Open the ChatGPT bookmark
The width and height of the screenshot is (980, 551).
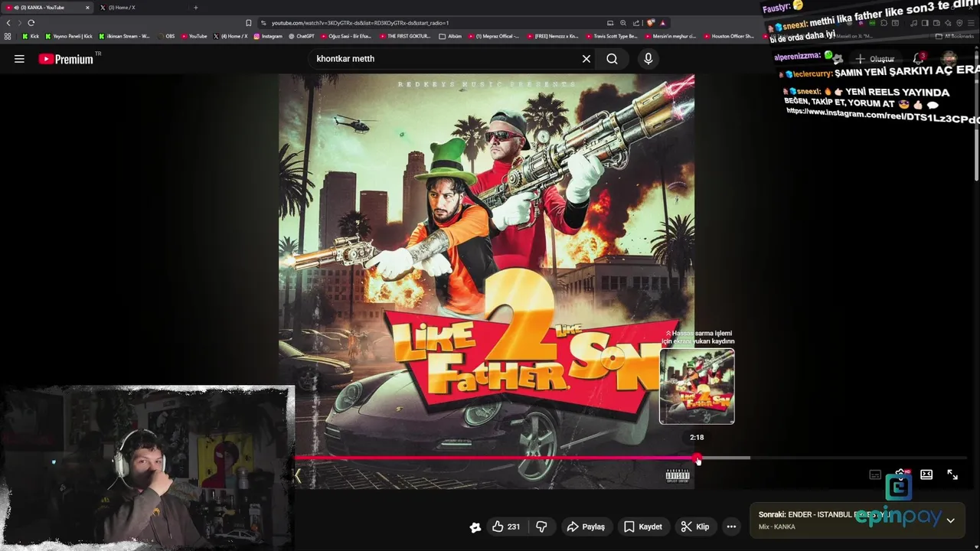point(301,36)
